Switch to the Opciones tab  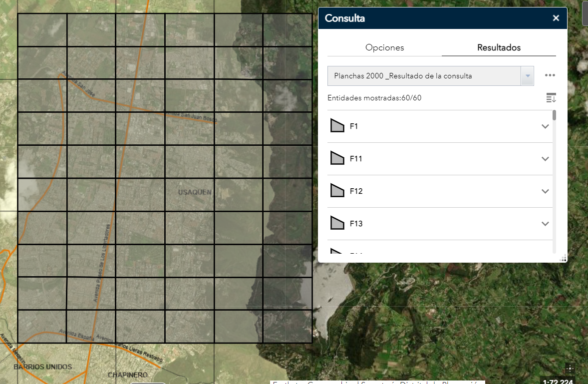point(384,48)
